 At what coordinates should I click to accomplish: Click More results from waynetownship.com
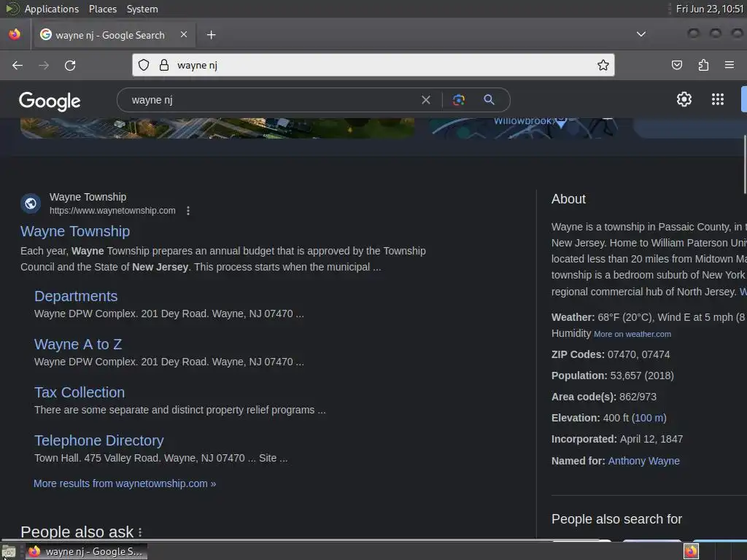[x=125, y=483]
